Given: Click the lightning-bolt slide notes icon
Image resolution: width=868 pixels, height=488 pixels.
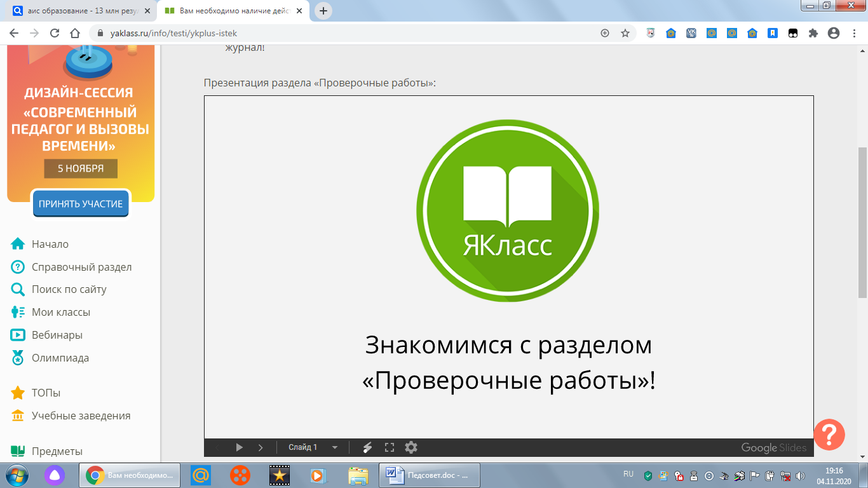Looking at the screenshot, I should pos(367,447).
